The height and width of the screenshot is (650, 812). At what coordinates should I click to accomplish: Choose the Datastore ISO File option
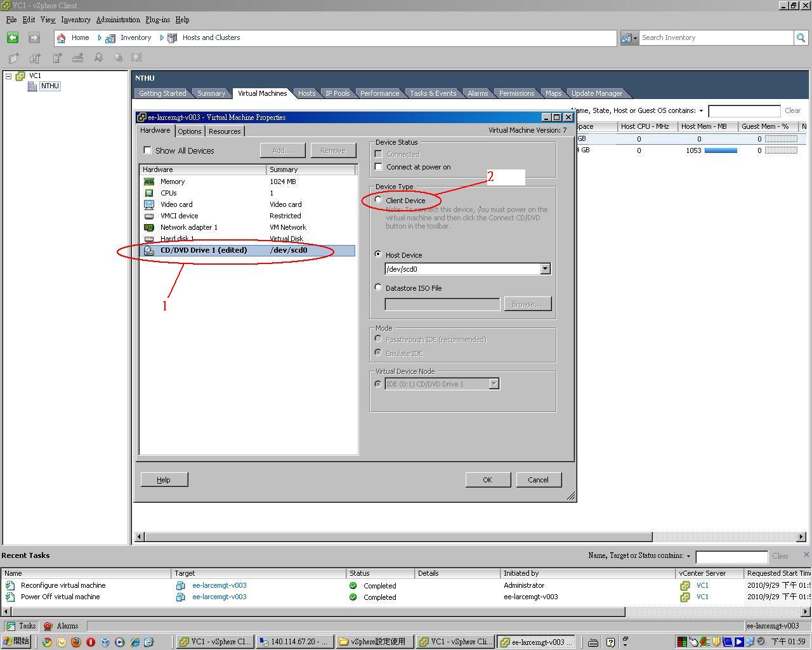tap(379, 288)
